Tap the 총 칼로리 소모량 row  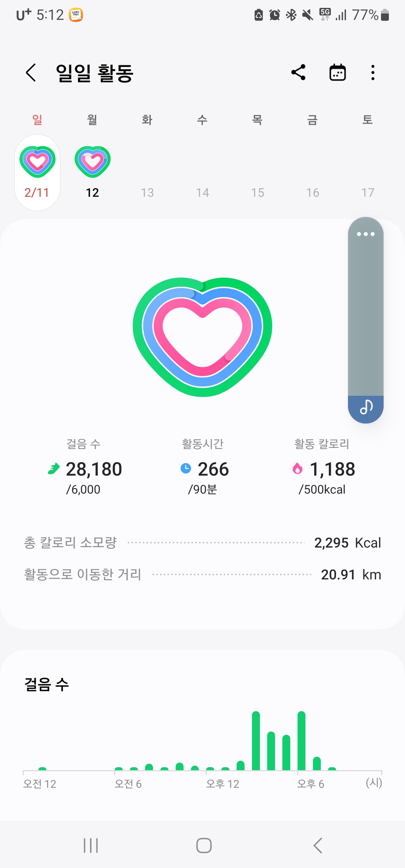point(202,543)
